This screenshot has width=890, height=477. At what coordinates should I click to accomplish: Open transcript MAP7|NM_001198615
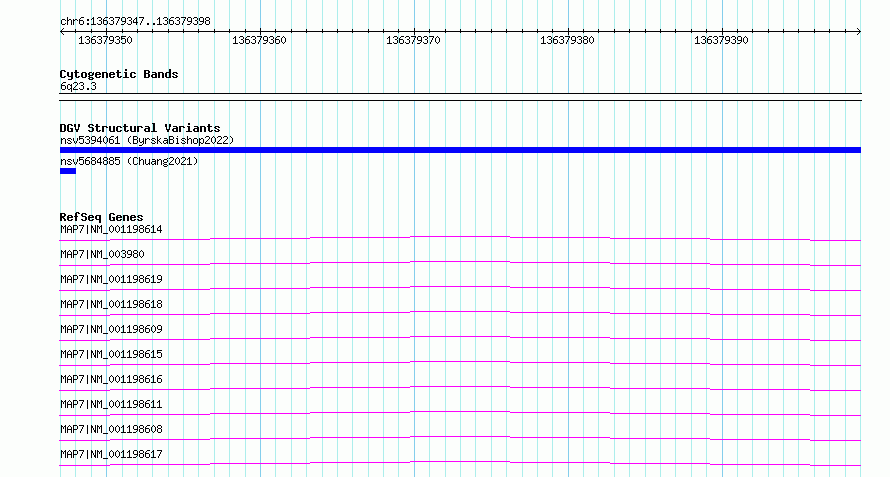[x=111, y=354]
